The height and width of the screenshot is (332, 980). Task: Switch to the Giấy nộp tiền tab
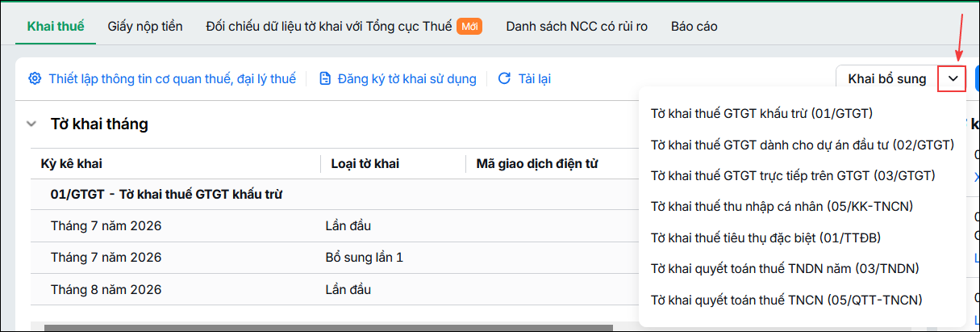click(x=144, y=26)
